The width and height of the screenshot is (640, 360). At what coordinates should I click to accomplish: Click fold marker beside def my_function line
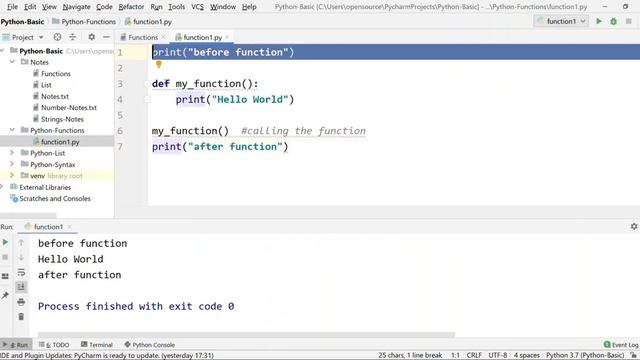[147, 84]
